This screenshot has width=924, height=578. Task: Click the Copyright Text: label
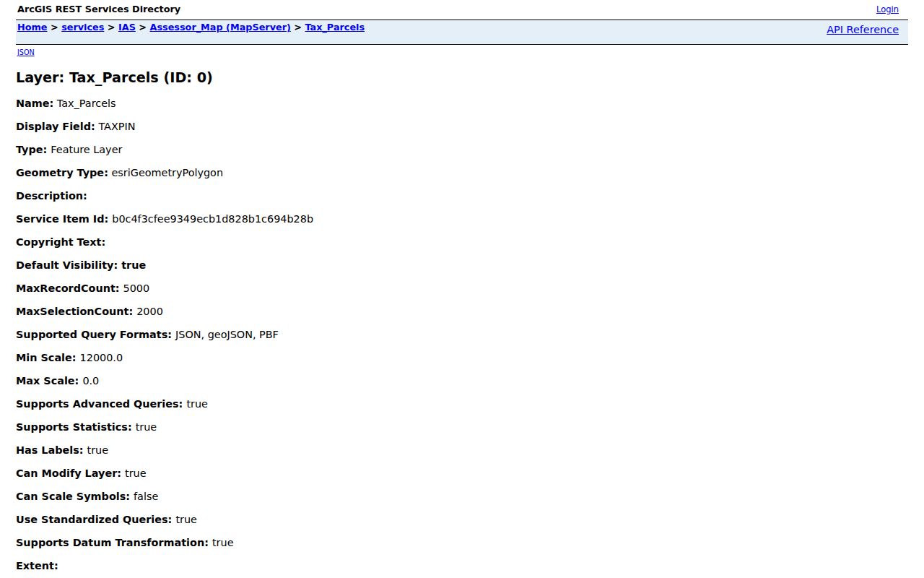point(61,242)
